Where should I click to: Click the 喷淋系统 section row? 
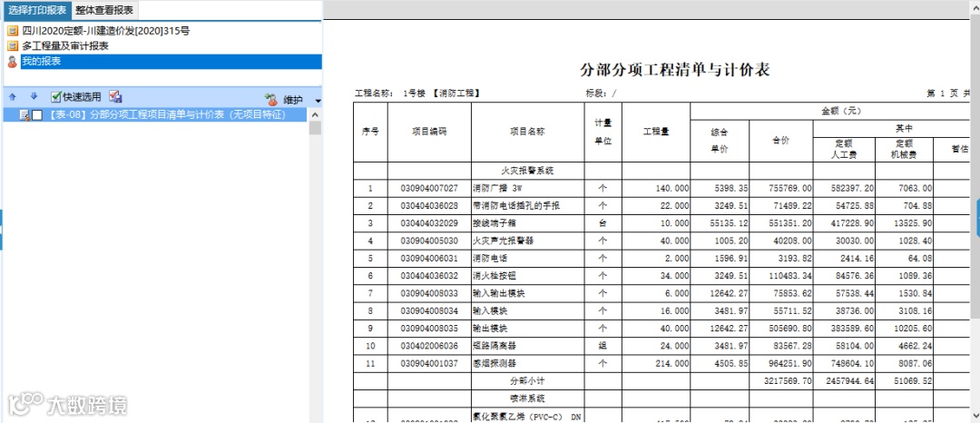[527, 398]
